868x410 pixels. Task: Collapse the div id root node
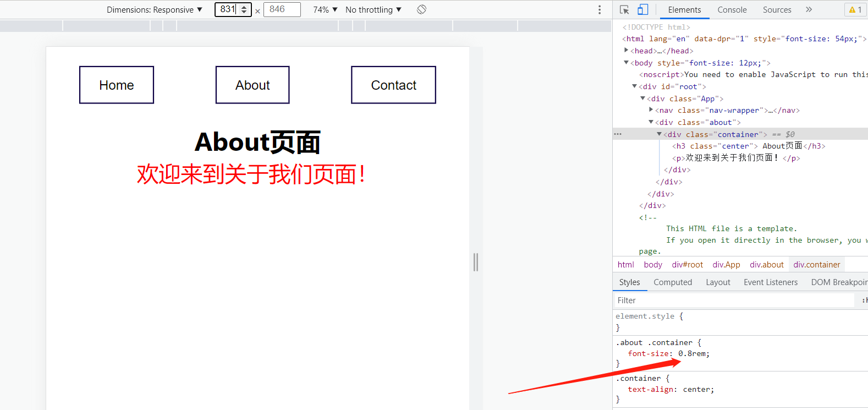[634, 86]
